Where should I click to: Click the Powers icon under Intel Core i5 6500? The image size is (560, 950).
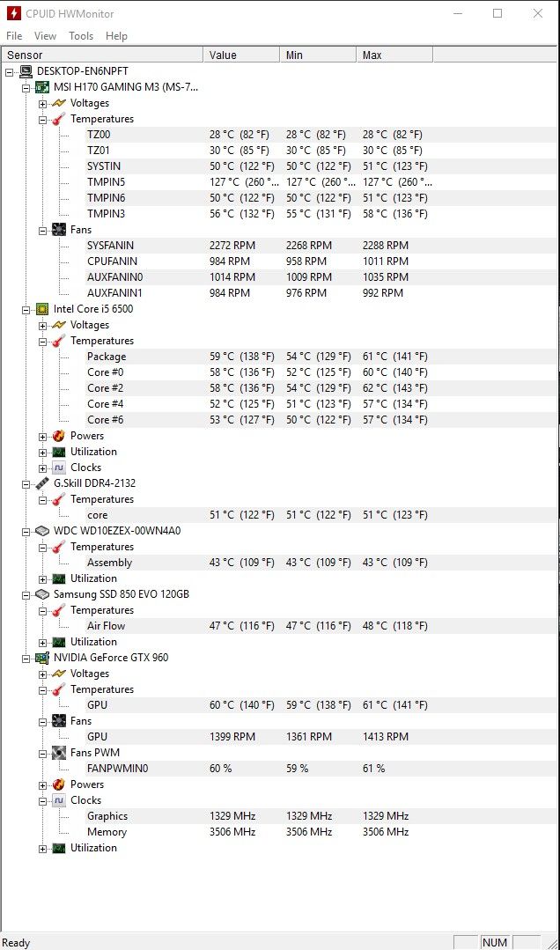[x=58, y=435]
